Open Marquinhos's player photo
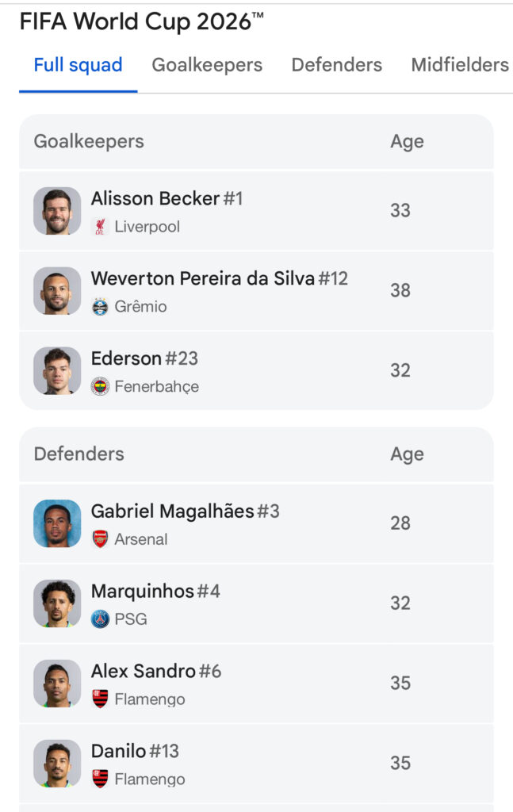Viewport: 513px width, 812px height. point(57,603)
